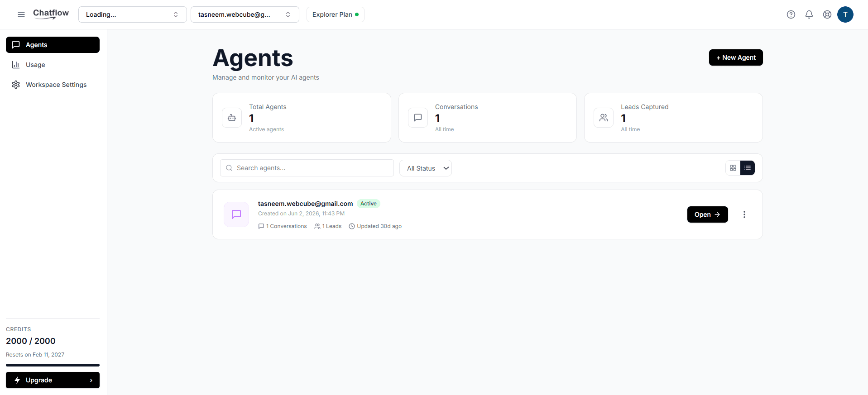Open the Usage page
This screenshot has width=868, height=395.
[53, 65]
